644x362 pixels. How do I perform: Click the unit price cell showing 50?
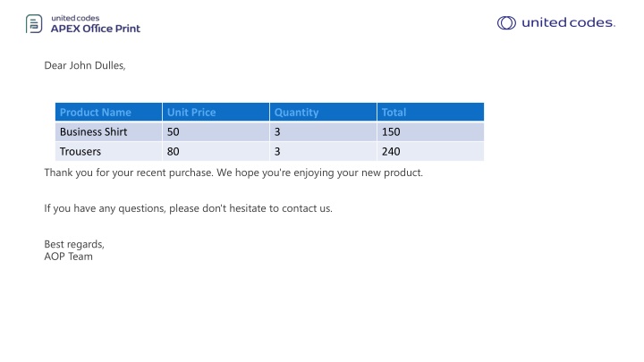pos(216,131)
